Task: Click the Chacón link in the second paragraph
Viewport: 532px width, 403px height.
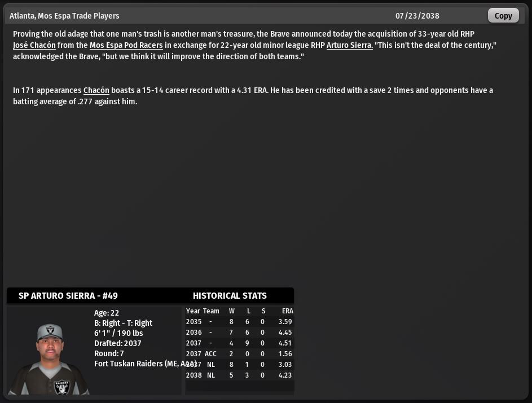Action: (x=96, y=90)
